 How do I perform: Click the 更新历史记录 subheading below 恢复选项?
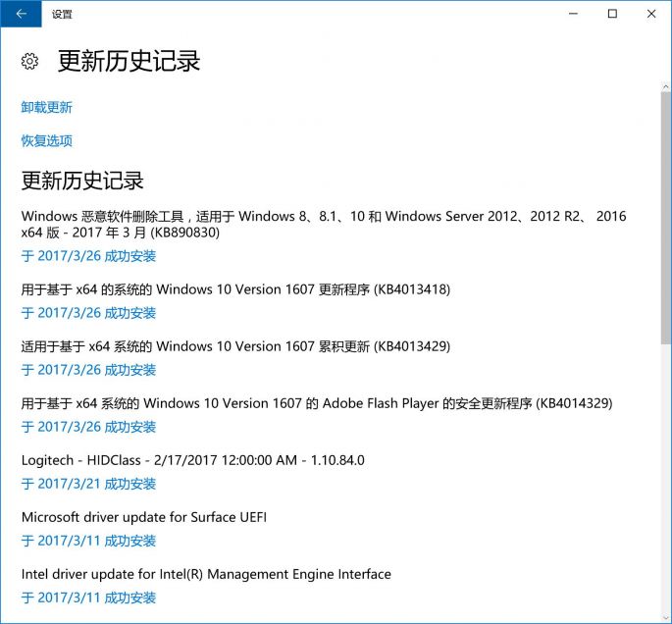[82, 181]
